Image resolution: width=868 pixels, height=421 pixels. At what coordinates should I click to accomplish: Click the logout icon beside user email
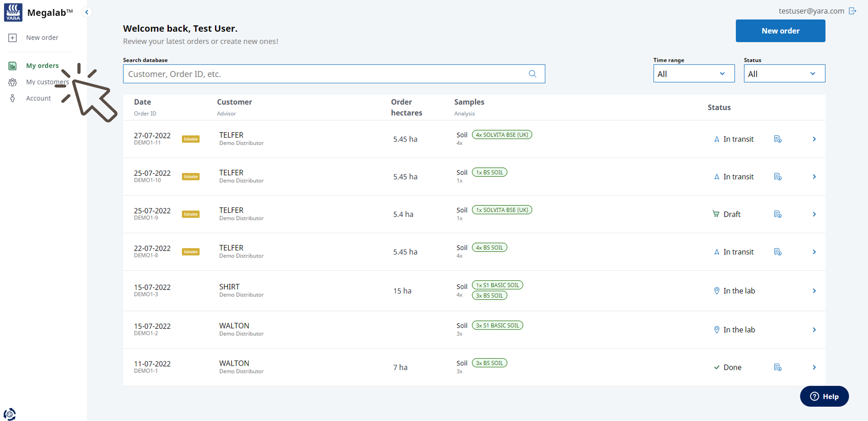point(852,11)
